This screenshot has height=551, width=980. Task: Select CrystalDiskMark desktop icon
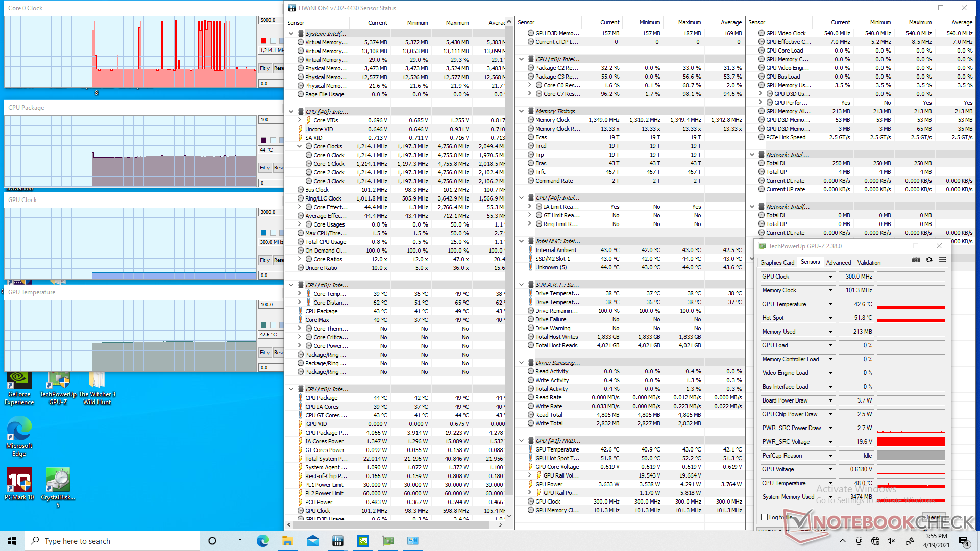(x=58, y=488)
